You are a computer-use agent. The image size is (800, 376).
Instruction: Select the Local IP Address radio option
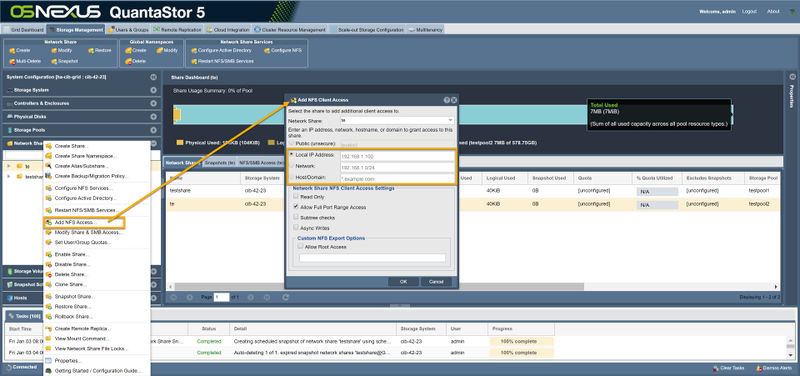click(x=292, y=154)
